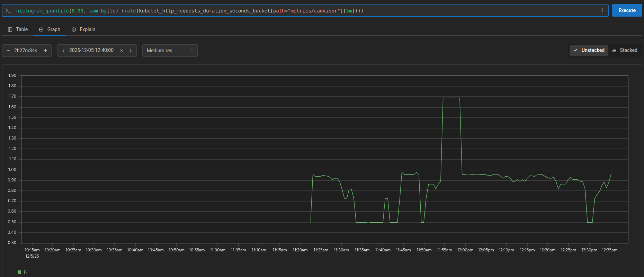Advance end time with right chevron
The height and width of the screenshot is (277, 644).
point(131,51)
